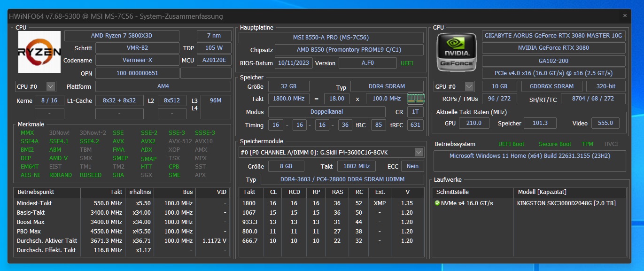This screenshot has height=271, width=644.
Task: Click the command rate 1T value
Action: pyautogui.click(x=415, y=112)
